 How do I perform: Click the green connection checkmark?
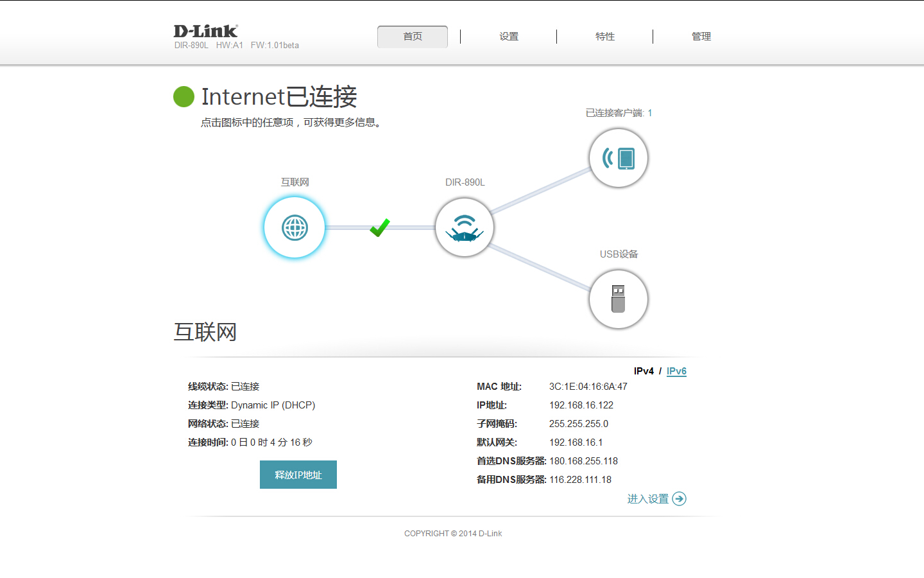point(380,227)
